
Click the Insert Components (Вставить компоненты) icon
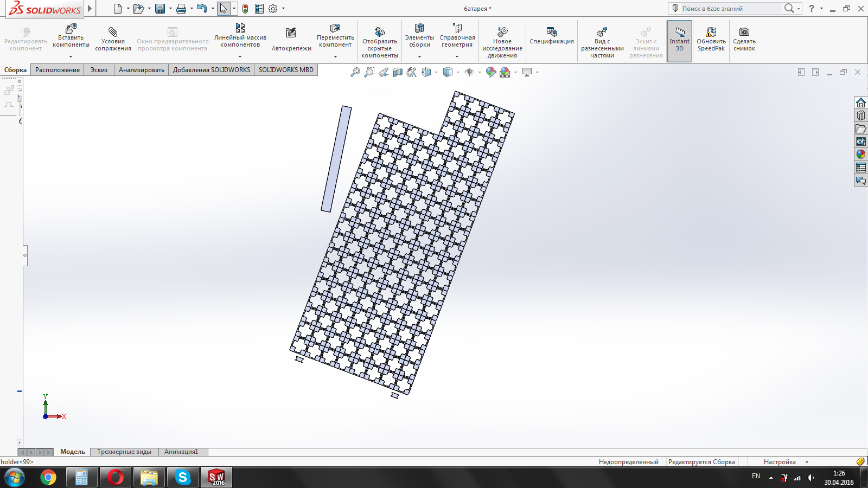pos(71,29)
